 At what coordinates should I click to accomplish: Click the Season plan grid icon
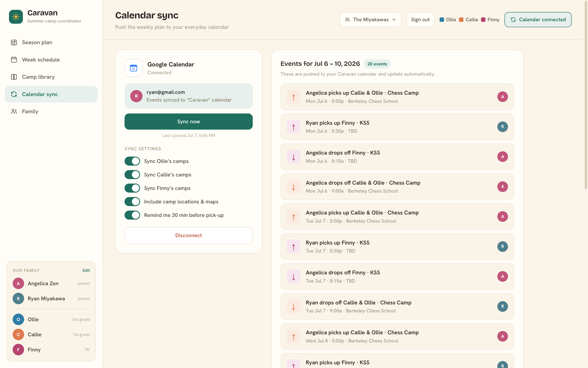click(x=14, y=42)
